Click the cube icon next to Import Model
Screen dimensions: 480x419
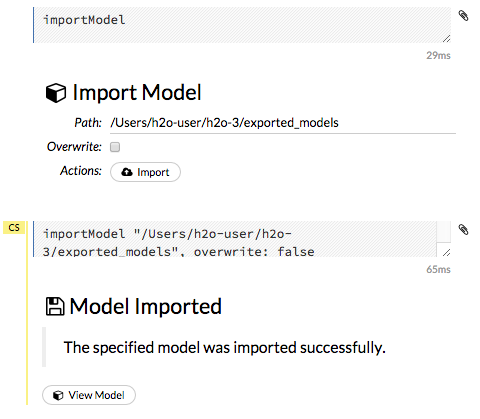56,93
